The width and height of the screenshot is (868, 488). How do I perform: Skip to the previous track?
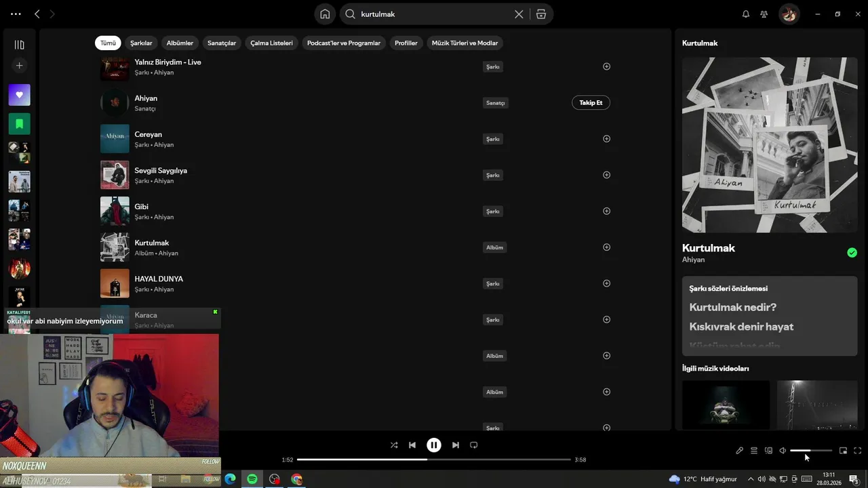(412, 445)
